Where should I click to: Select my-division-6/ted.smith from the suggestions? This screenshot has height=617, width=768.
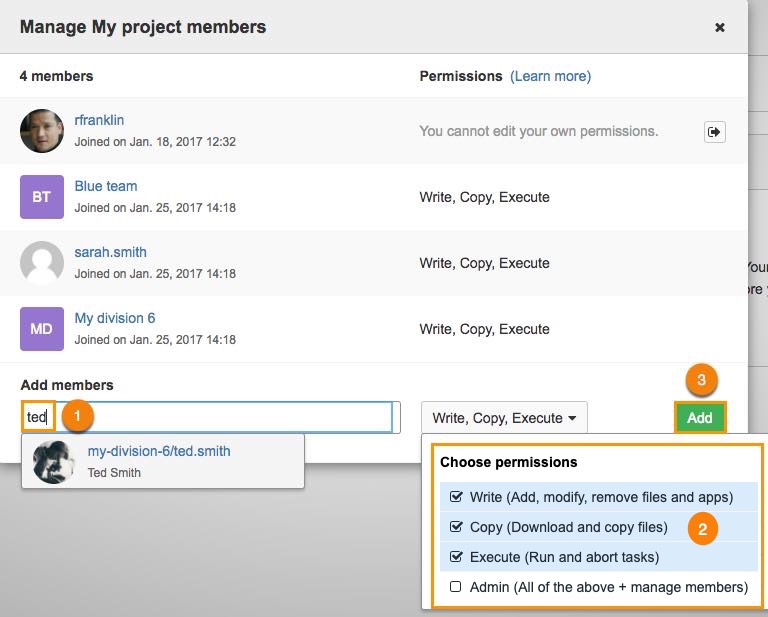coord(159,451)
